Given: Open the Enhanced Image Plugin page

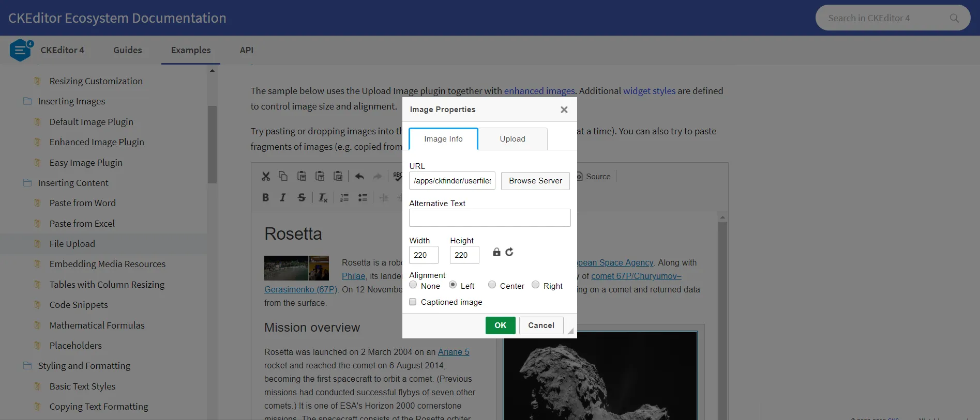Looking at the screenshot, I should pos(97,142).
